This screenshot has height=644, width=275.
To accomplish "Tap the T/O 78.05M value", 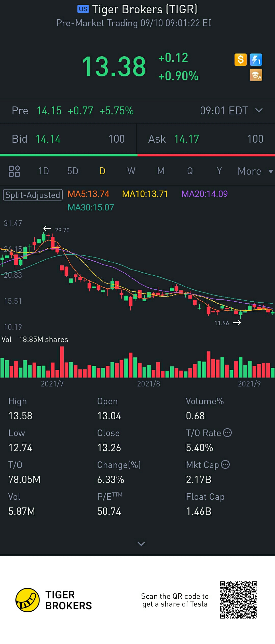I will (x=24, y=479).
